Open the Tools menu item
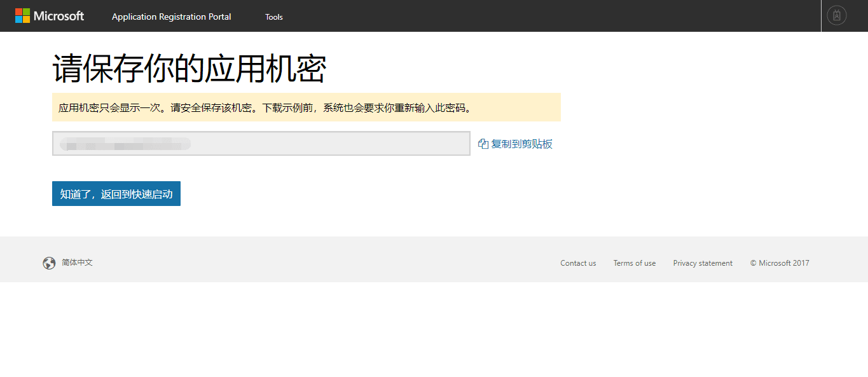The height and width of the screenshot is (377, 868). (274, 17)
